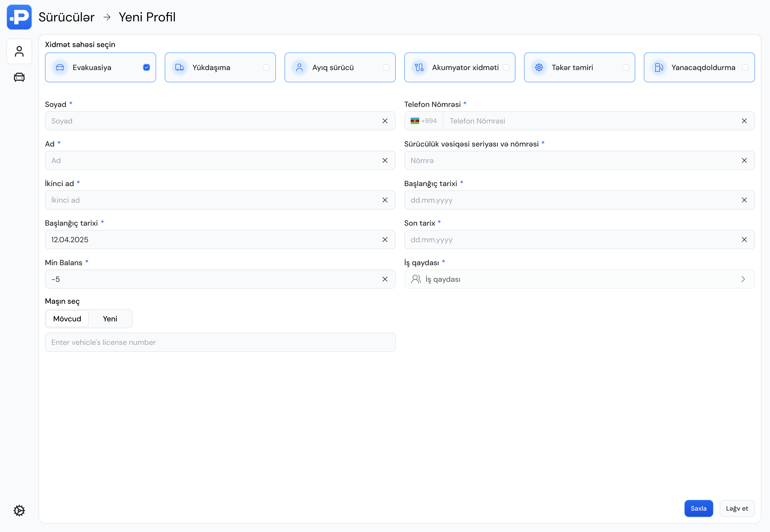Image resolution: width=770 pixels, height=532 pixels.
Task: Open the +994 country code selector
Action: click(x=424, y=121)
